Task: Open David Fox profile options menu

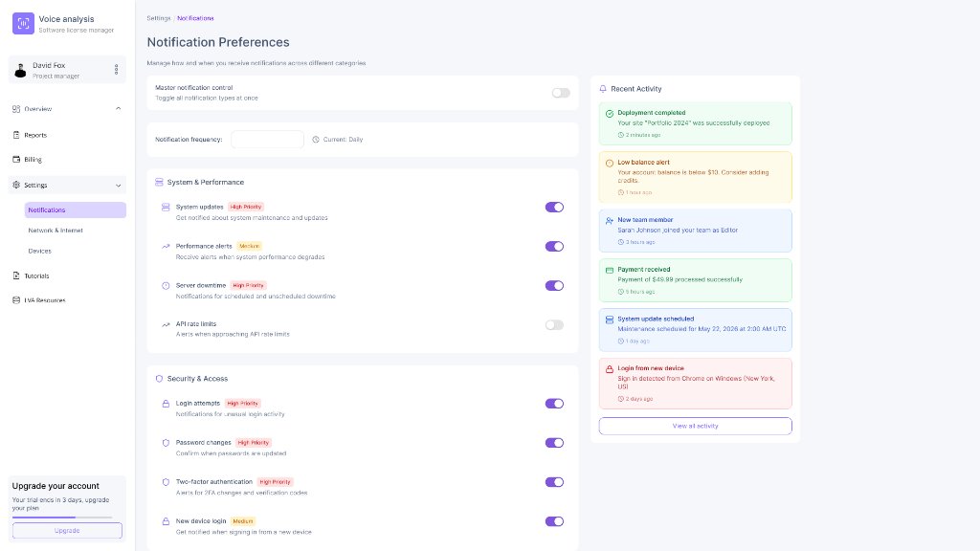Action: (116, 69)
